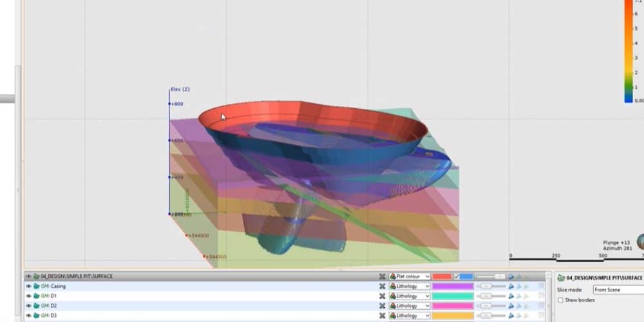This screenshot has width=644, height=322.
Task: Click the geological model icon beside GM: Casing
Action: click(x=36, y=287)
